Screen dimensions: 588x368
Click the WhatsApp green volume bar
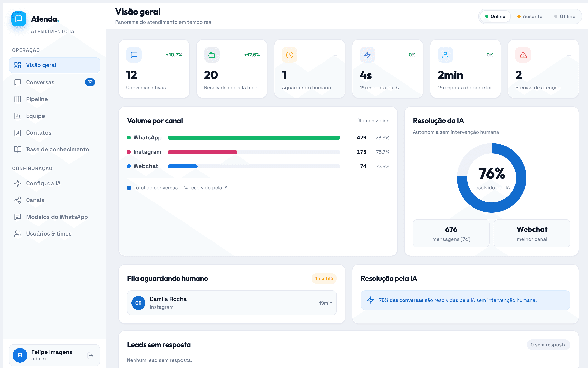coord(254,138)
